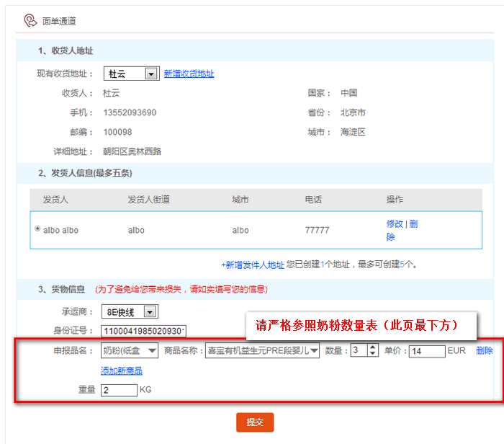Click 修改 link for albo sender
The image size is (504, 444).
click(395, 223)
